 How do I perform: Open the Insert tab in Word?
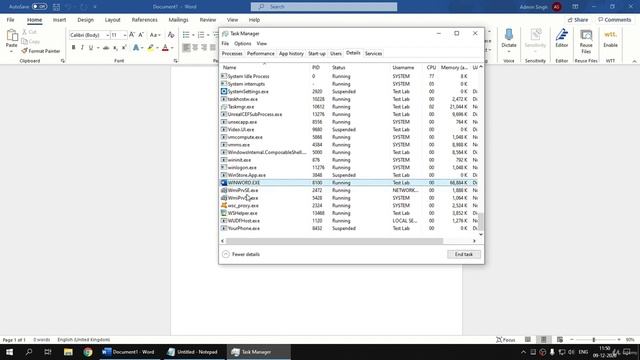tap(59, 20)
